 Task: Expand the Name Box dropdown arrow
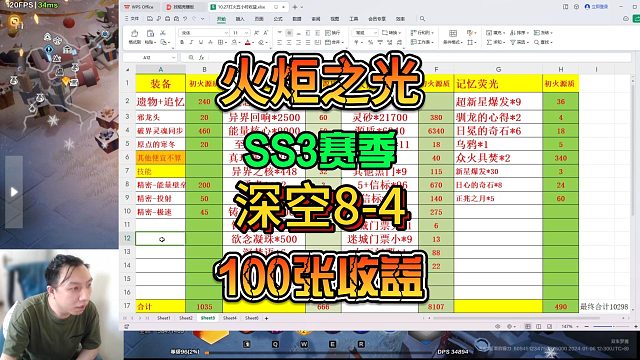point(173,58)
